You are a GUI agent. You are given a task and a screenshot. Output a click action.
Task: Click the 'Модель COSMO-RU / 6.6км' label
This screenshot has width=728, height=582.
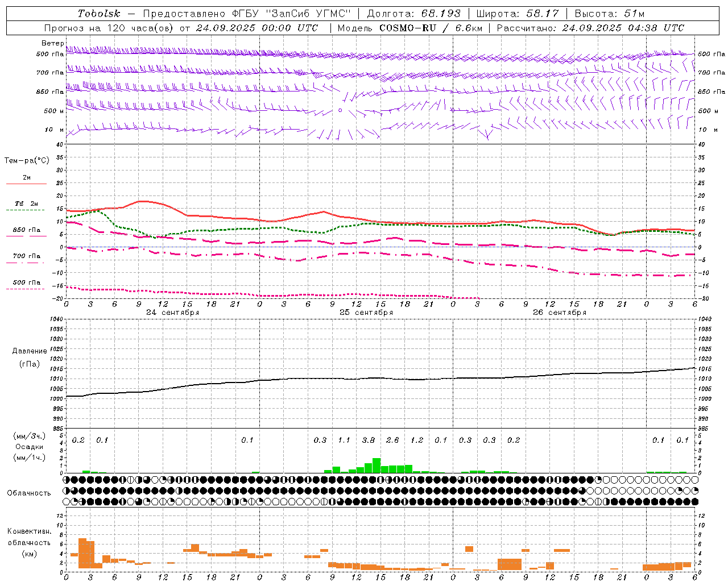point(410,28)
